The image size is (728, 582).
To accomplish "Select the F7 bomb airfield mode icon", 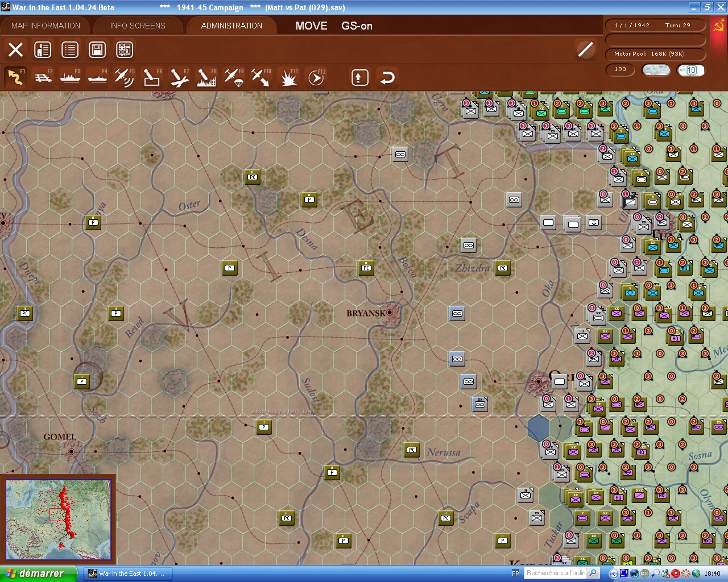I will 179,77.
